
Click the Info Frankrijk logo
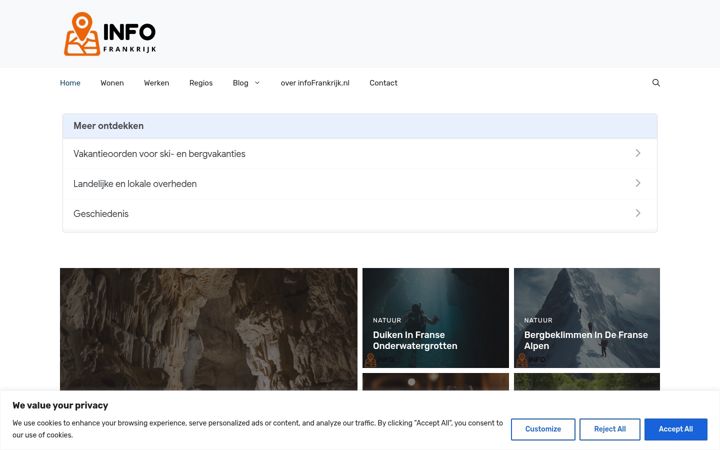point(110,34)
